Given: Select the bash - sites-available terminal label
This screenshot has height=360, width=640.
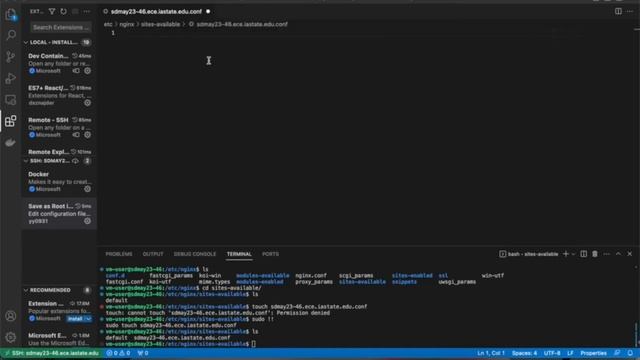Looking at the screenshot, I should (529, 254).
